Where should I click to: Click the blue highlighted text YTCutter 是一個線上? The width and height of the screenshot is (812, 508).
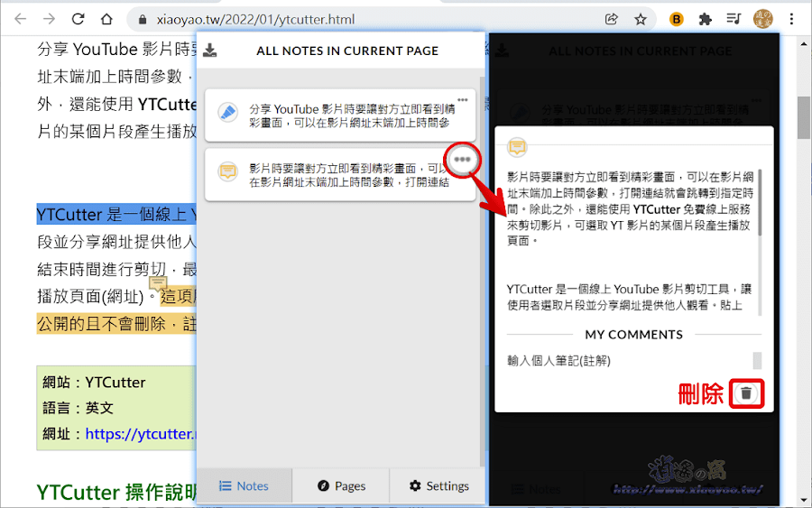click(116, 215)
